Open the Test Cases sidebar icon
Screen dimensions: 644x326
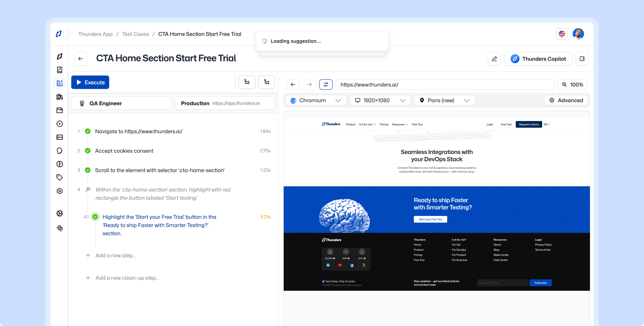point(60,83)
